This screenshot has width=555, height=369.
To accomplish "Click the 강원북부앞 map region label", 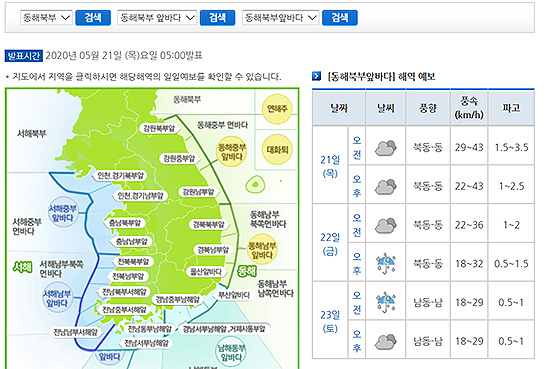I will coord(159,128).
